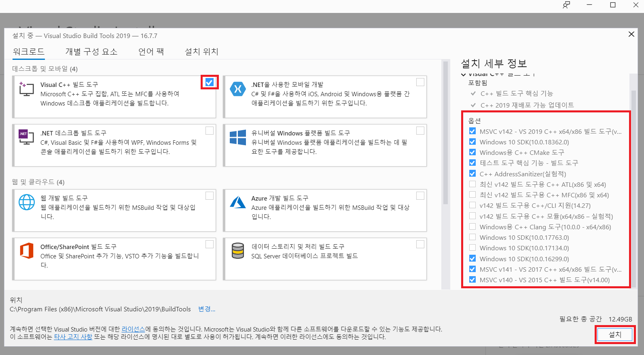644x355 pixels.
Task: Check the .NET 데스크톱 빌드 도구 workload checkbox
Action: (x=210, y=131)
